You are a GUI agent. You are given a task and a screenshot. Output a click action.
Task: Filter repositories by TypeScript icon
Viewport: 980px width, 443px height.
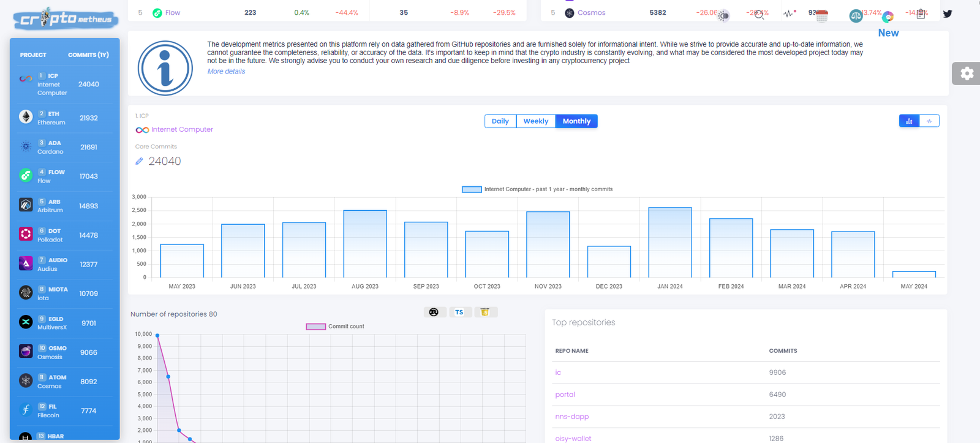[459, 312]
